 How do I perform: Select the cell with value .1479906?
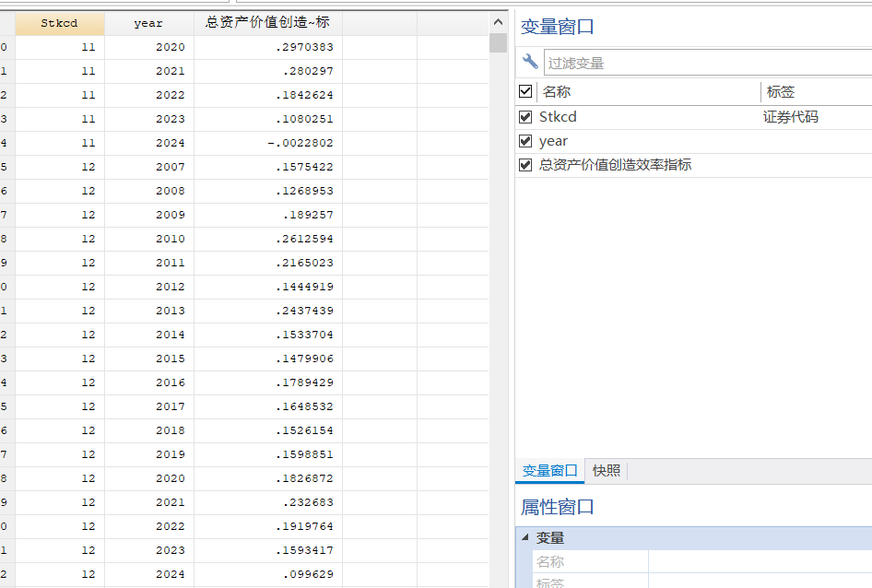(268, 359)
